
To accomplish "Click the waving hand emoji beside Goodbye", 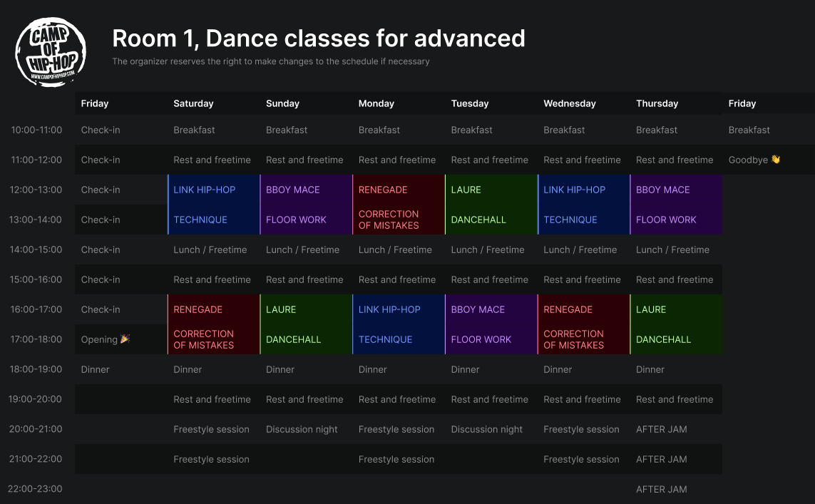I will click(776, 160).
